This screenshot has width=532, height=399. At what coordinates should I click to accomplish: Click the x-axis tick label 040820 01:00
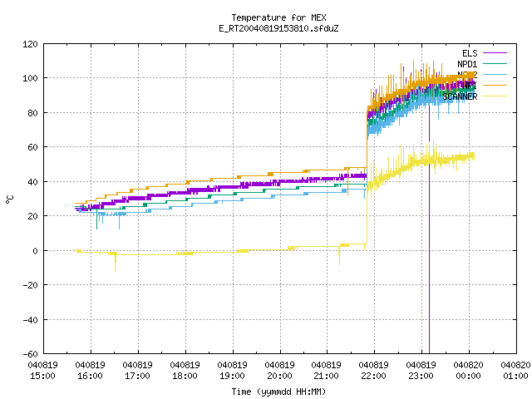(515, 371)
